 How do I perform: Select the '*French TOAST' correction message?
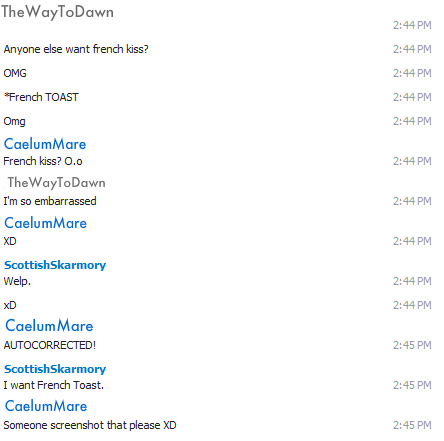(x=41, y=97)
